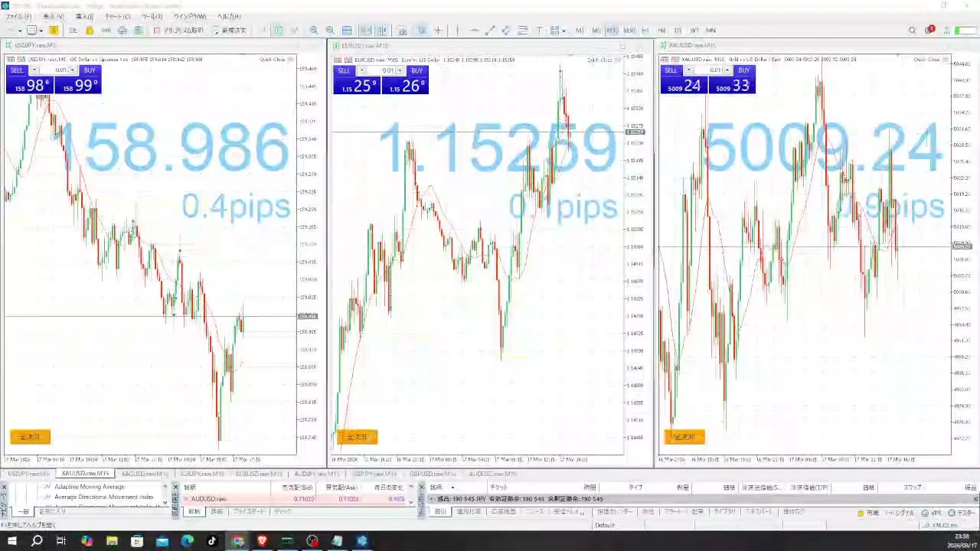980x551 pixels.
Task: Switch timeframe to H4
Action: tap(661, 31)
